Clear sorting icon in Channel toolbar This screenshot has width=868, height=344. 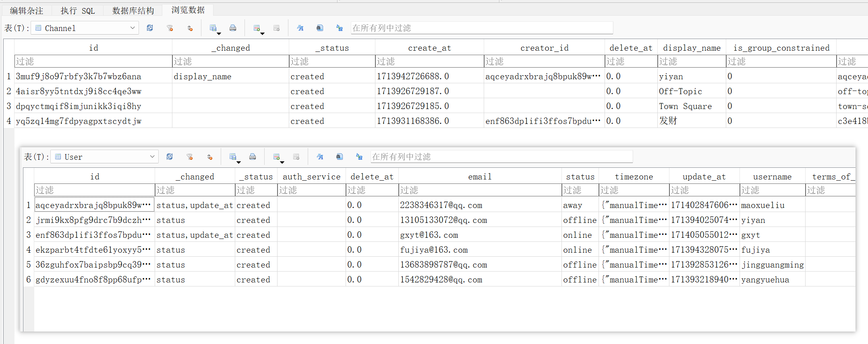[190, 28]
